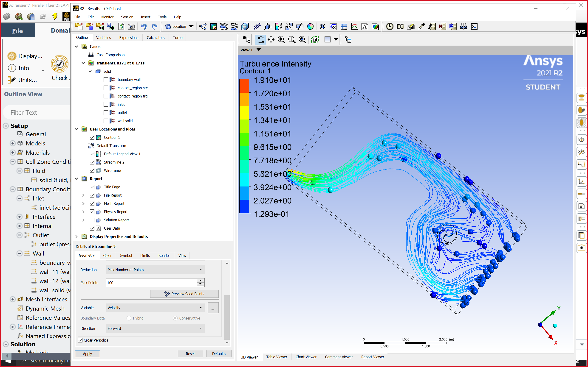588x367 pixels.
Task: Click the Animation filmstrip icon
Action: (400, 26)
